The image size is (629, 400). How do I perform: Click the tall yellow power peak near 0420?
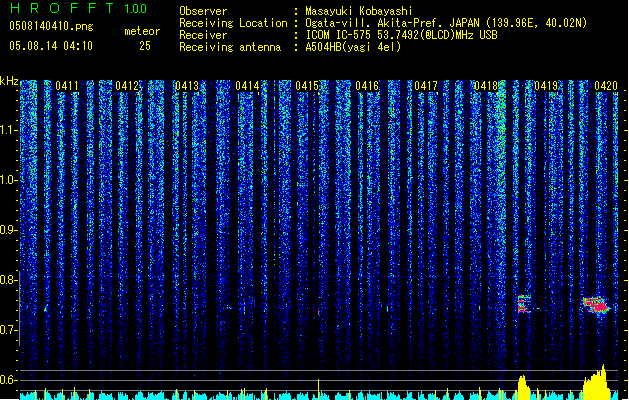pos(598,381)
